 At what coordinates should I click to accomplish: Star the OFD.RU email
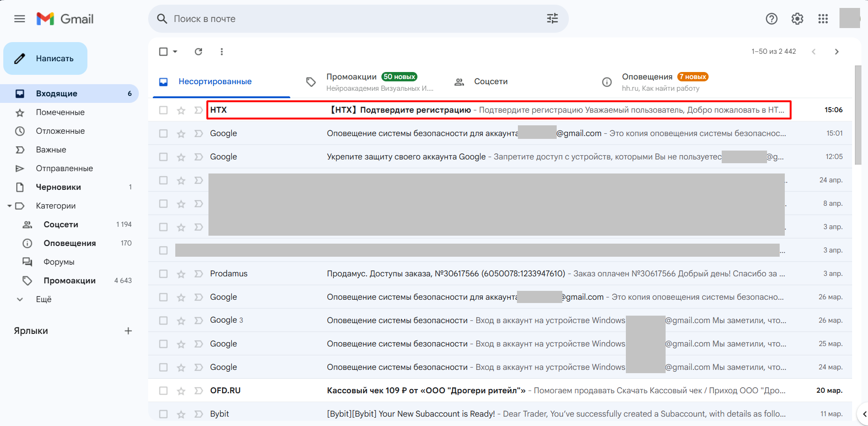[x=181, y=391]
